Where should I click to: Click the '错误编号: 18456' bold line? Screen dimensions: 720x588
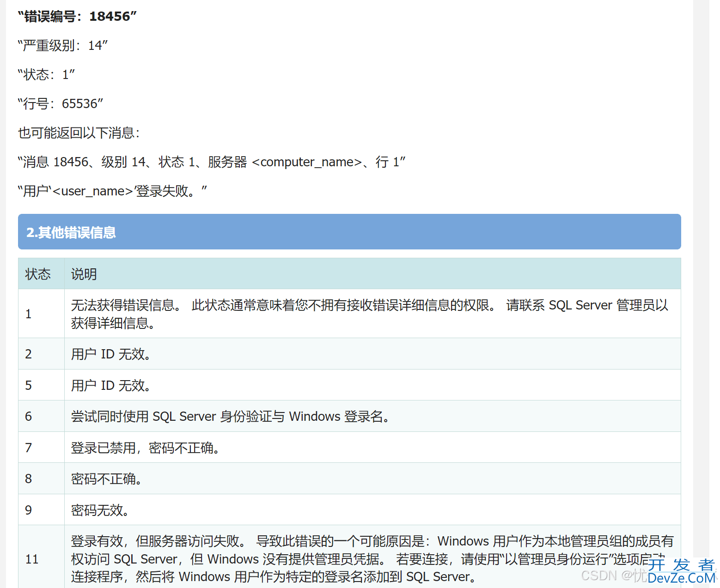pyautogui.click(x=77, y=16)
